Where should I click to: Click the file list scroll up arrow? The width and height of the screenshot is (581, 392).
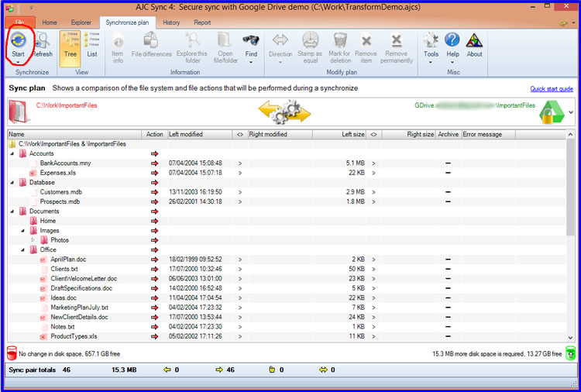pos(570,134)
